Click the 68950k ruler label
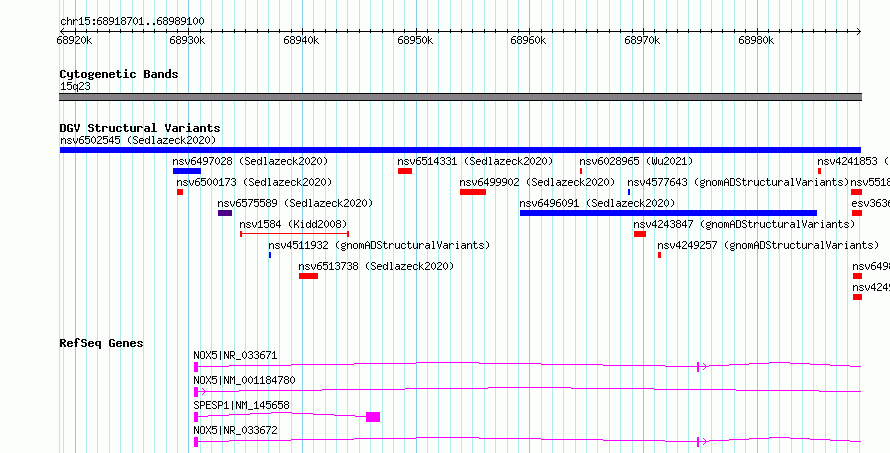The height and width of the screenshot is (453, 890). click(x=415, y=41)
